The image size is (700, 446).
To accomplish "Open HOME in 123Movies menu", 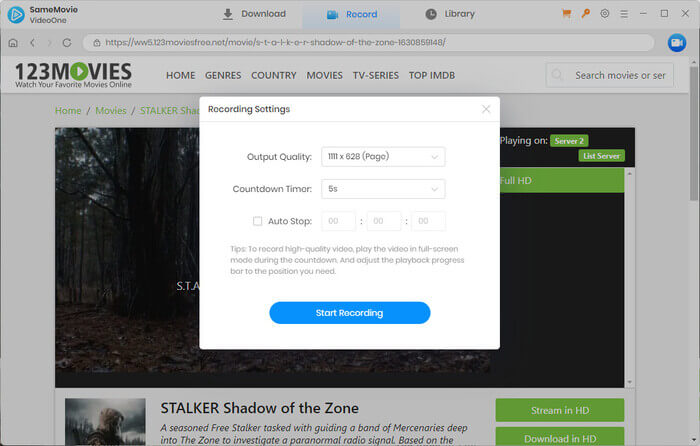I will pyautogui.click(x=180, y=75).
